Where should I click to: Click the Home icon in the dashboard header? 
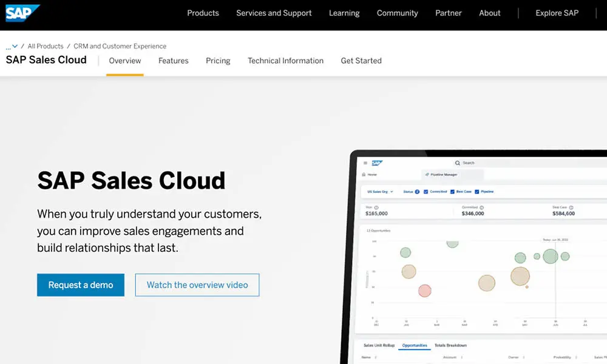pyautogui.click(x=364, y=174)
